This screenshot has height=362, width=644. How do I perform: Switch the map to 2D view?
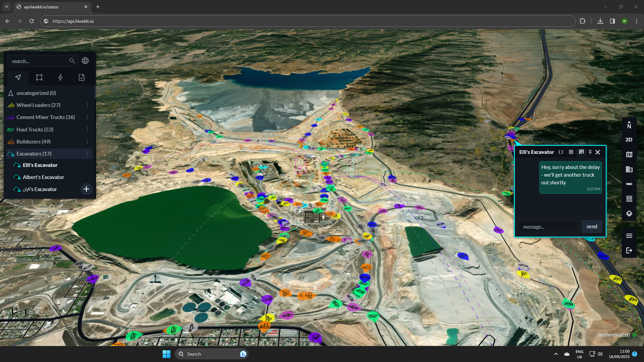(x=629, y=140)
